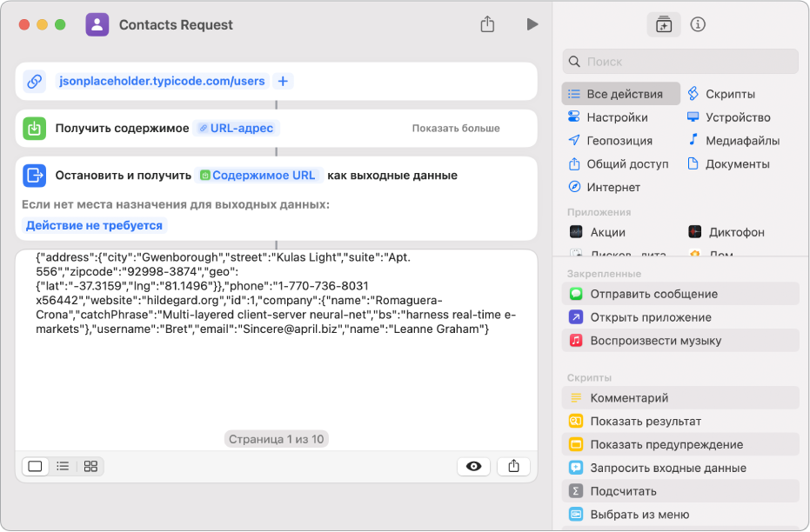
Task: Click the jsonplaceholder.typicode.com/users URL
Action: [161, 81]
